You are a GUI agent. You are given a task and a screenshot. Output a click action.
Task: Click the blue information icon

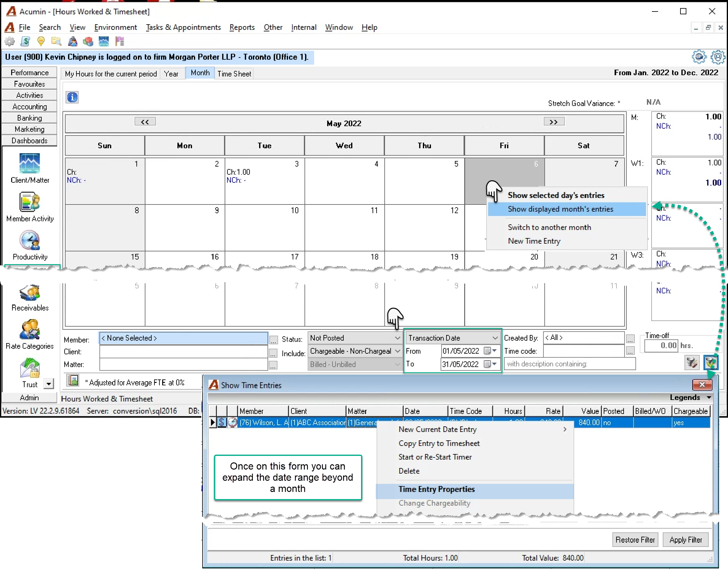pos(72,97)
